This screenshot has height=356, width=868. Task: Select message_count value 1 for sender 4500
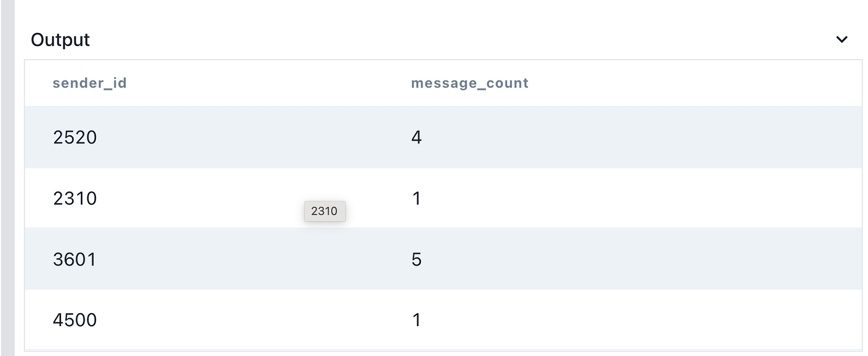[416, 320]
